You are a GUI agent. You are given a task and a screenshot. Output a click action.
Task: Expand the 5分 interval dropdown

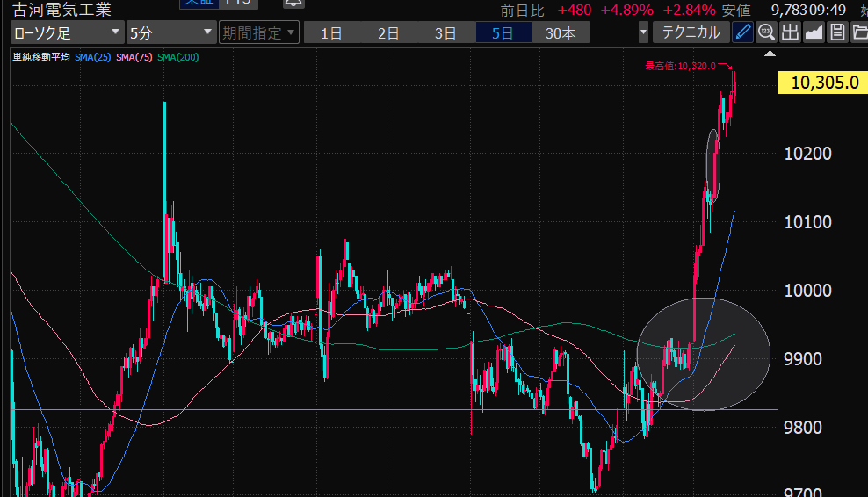pyautogui.click(x=170, y=33)
